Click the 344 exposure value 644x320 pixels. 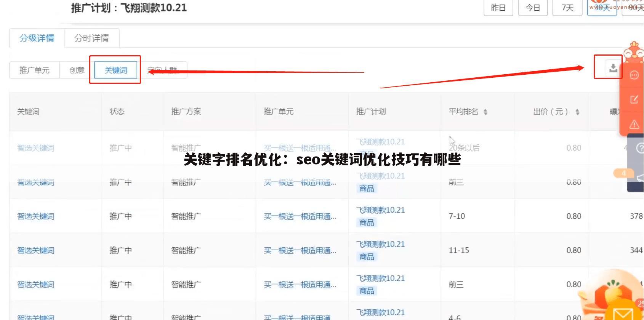pos(636,251)
